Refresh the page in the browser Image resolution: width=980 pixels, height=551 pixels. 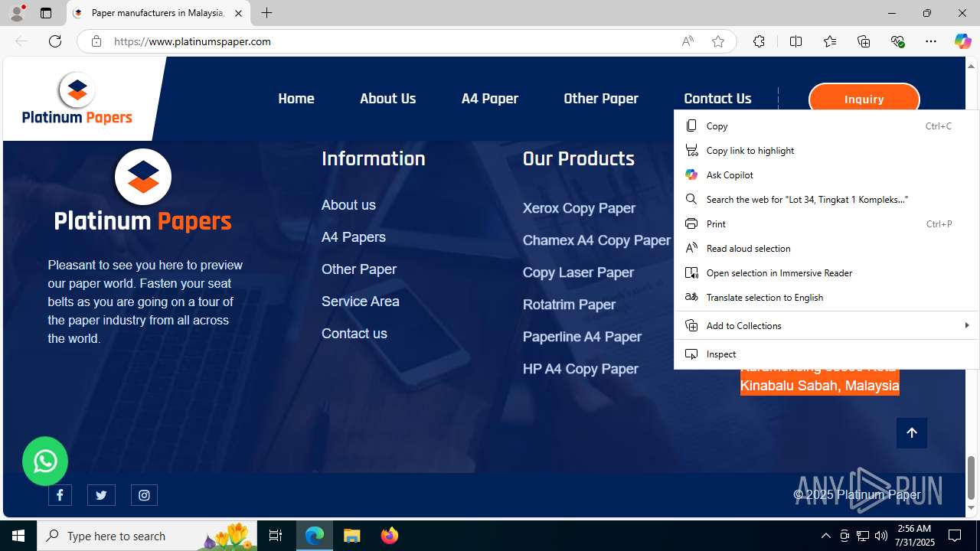(55, 41)
